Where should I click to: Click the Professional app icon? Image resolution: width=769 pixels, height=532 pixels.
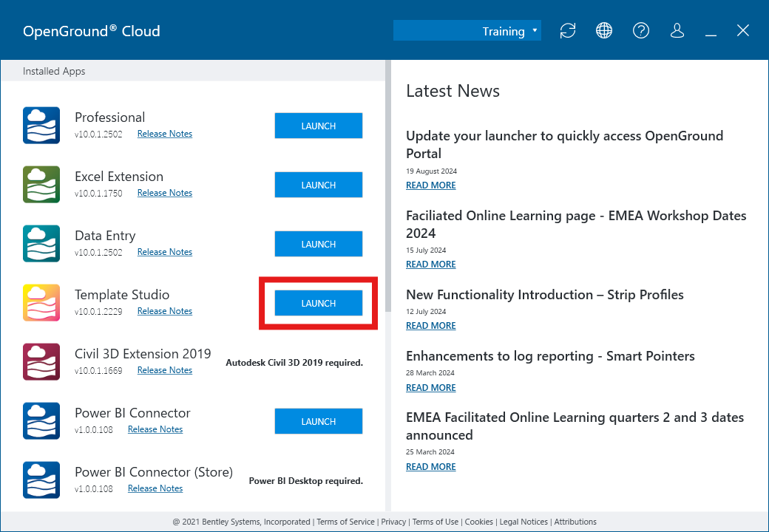(41, 126)
